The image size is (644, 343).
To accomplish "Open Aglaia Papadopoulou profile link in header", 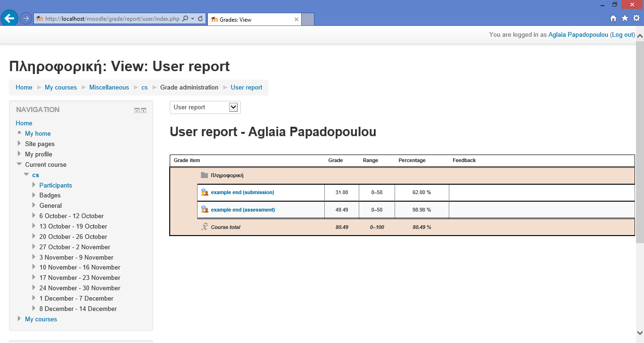I will click(578, 34).
